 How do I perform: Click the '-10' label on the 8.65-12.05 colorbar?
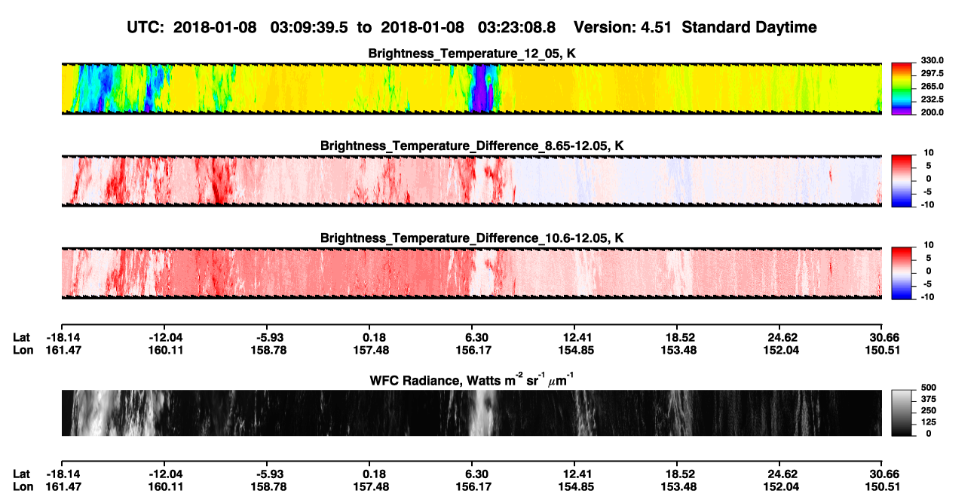pos(927,204)
